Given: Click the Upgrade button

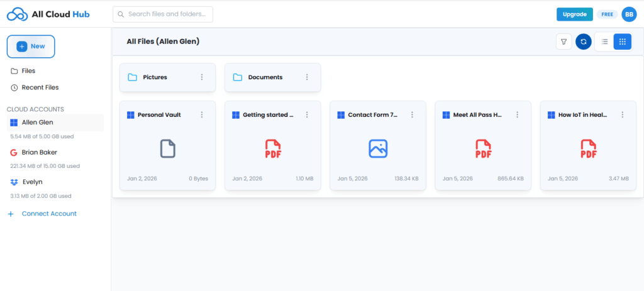Looking at the screenshot, I should 575,14.
